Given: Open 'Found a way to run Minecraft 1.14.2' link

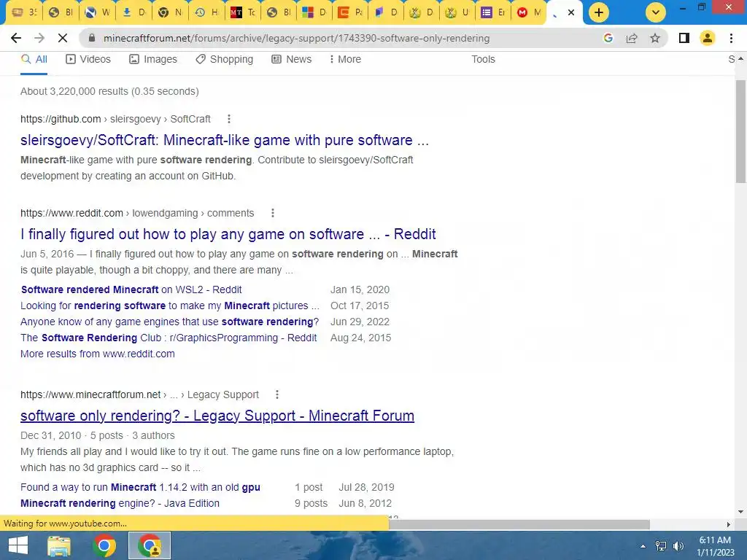Looking at the screenshot, I should 140,488.
